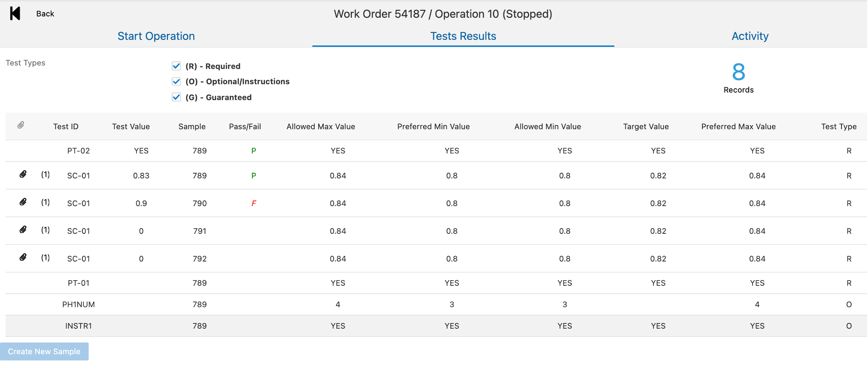Select the PH1NUM test row
The width and height of the screenshot is (868, 375).
[x=78, y=304]
